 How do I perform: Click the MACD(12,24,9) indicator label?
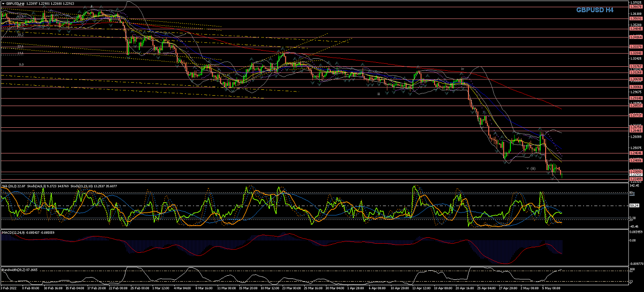pos(13,232)
